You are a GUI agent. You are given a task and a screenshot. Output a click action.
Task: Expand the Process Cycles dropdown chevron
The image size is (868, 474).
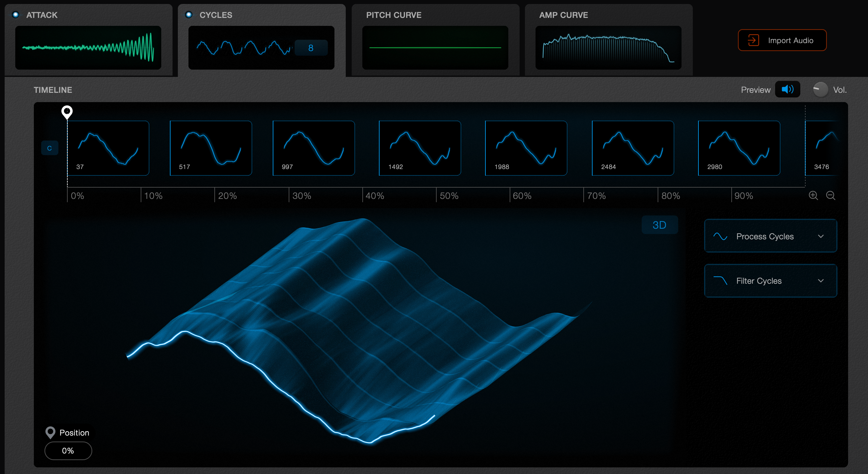(x=821, y=236)
